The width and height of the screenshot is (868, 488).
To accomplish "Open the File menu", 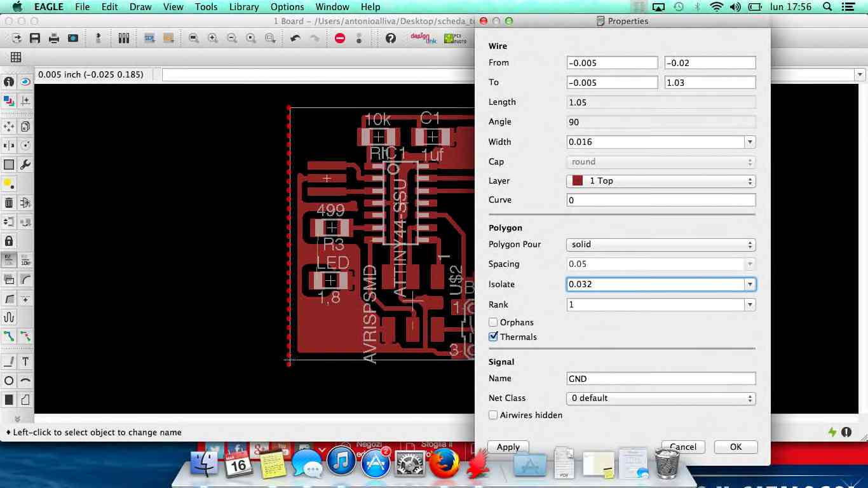I will [x=82, y=7].
